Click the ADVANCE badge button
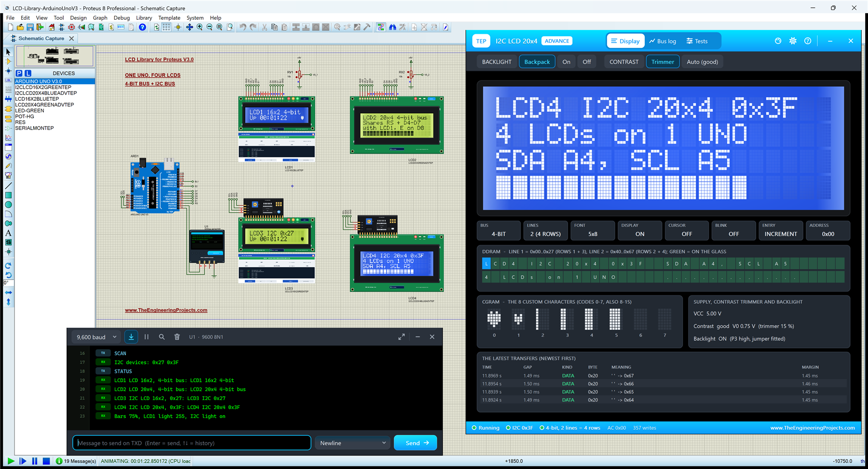This screenshot has height=469, width=868. (x=557, y=41)
